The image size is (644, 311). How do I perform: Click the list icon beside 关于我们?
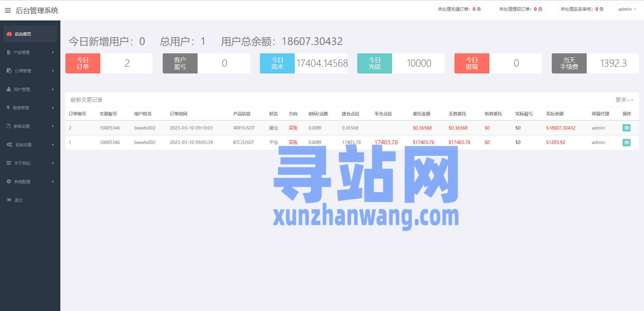pyautogui.click(x=9, y=163)
